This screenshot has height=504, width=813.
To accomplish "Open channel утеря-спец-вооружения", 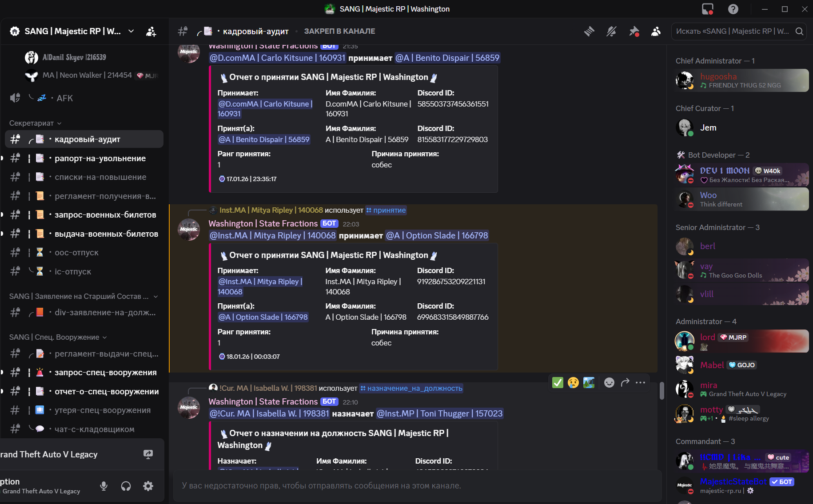I will pos(84,410).
